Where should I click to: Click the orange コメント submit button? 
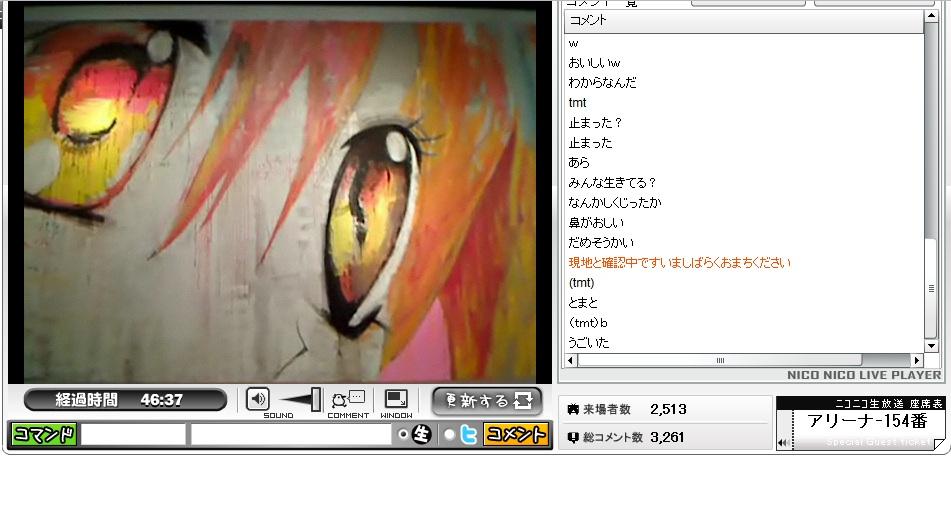coord(516,434)
